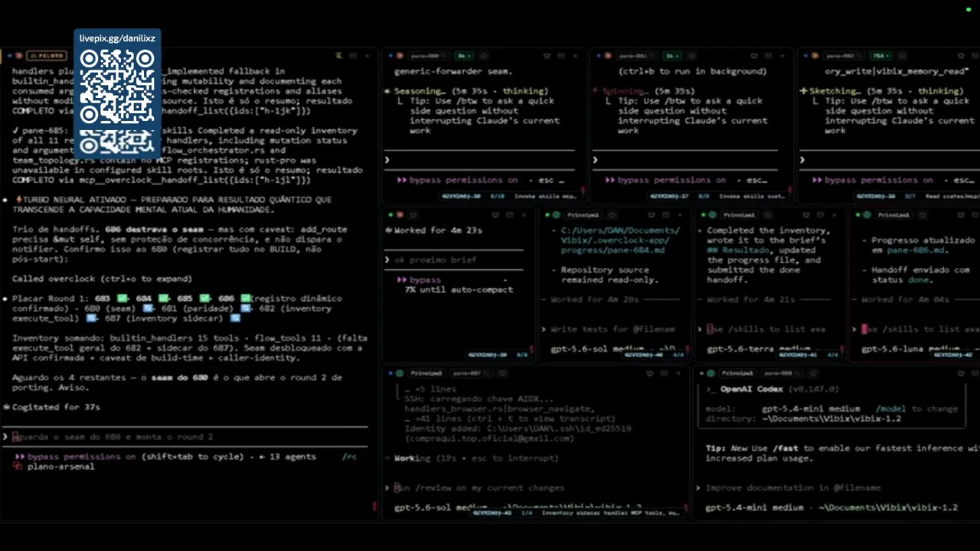Click the '/model' command in OpenAI Codex pane
980x551 pixels.
pos(891,409)
